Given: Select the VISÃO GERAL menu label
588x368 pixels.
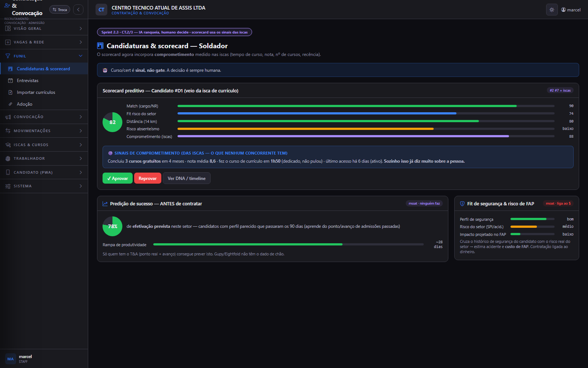Looking at the screenshot, I should (28, 29).
